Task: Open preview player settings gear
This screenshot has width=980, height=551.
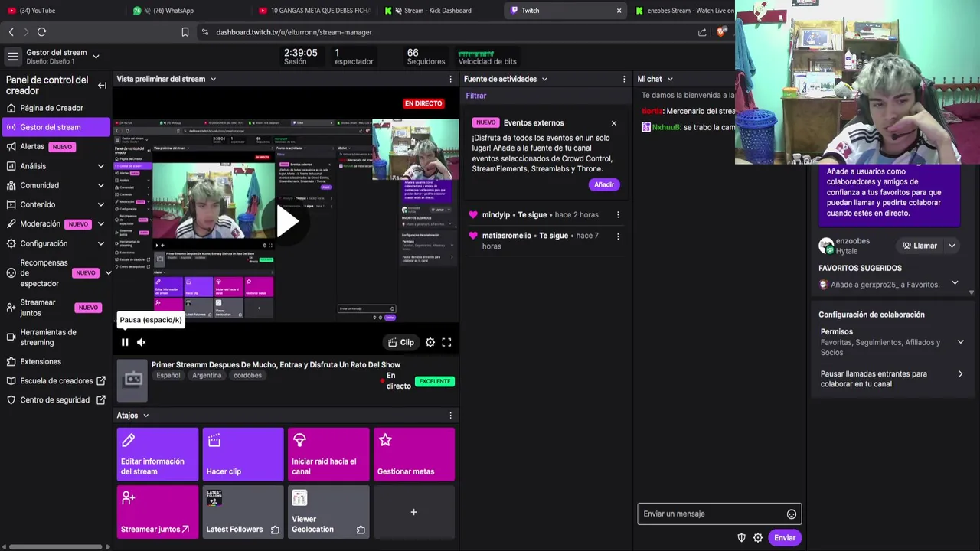Action: coord(430,342)
